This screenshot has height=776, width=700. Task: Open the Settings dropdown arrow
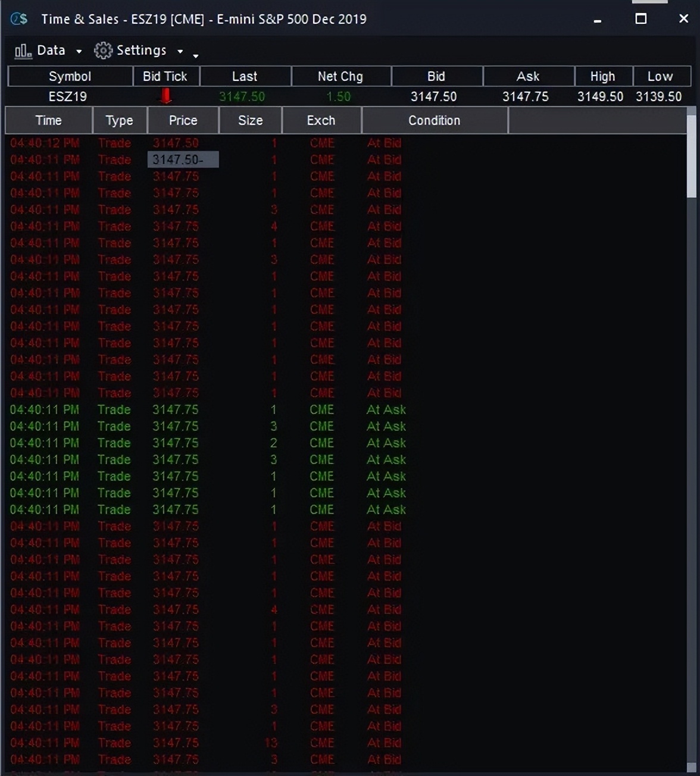(x=180, y=52)
